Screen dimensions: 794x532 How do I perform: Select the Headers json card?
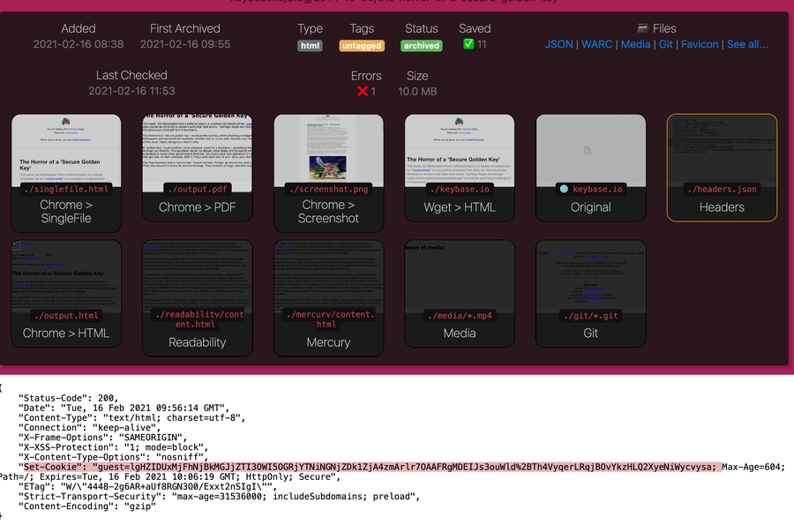[x=722, y=168]
